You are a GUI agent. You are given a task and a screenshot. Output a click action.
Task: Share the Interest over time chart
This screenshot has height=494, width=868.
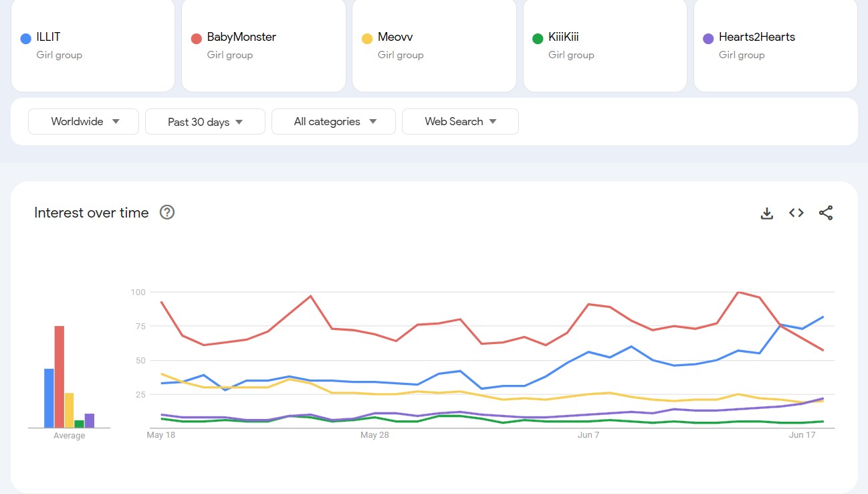click(826, 213)
